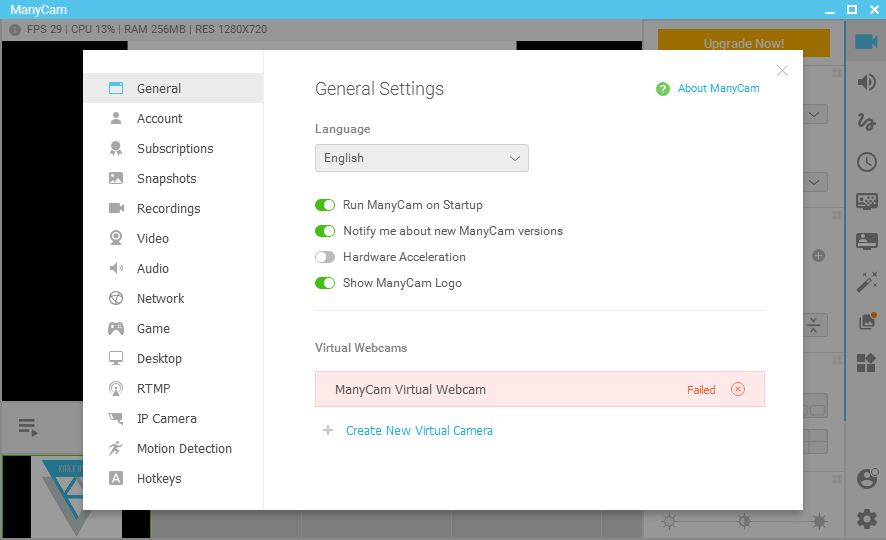Click the playlist icon below preview
The height and width of the screenshot is (540, 886).
tap(28, 428)
